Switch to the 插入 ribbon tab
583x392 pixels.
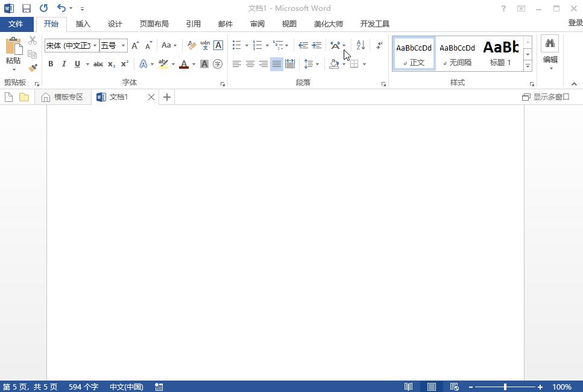[x=83, y=24]
